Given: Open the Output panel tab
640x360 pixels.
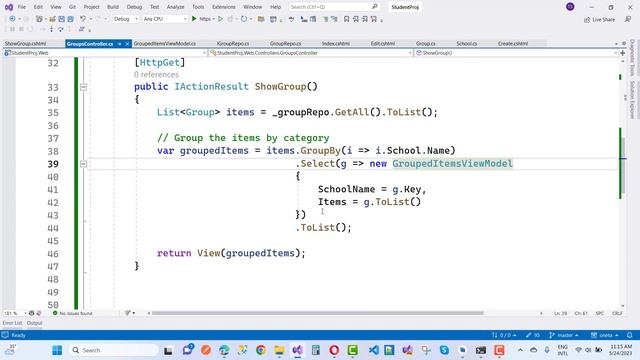Looking at the screenshot, I should [x=34, y=323].
